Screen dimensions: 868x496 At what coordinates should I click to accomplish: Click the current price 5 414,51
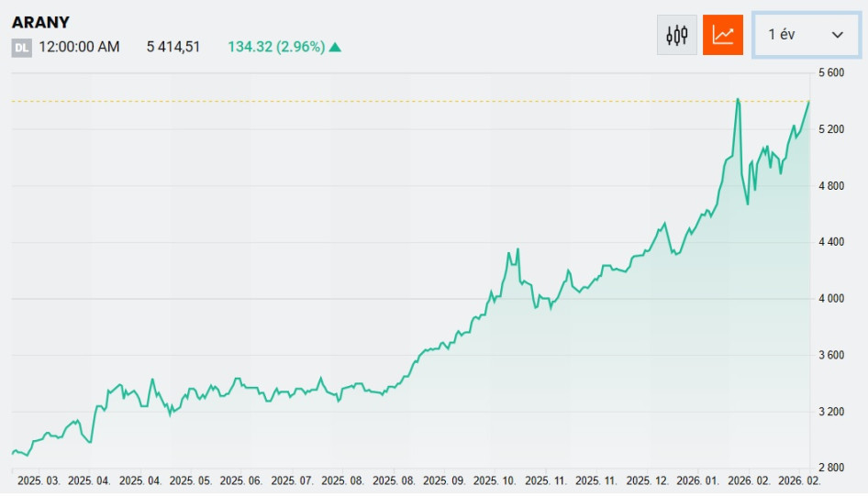pos(173,47)
